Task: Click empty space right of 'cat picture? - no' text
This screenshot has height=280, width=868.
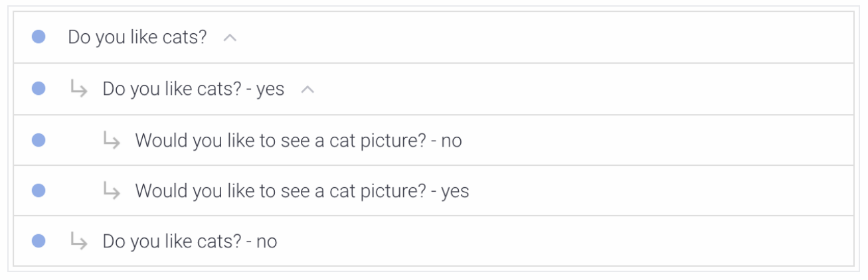Action: [x=657, y=140]
